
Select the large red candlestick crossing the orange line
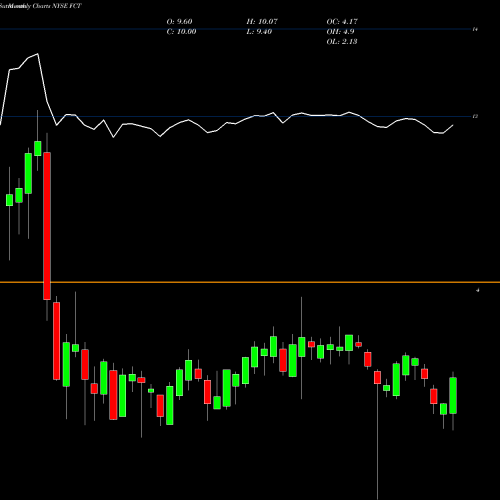coord(47,226)
